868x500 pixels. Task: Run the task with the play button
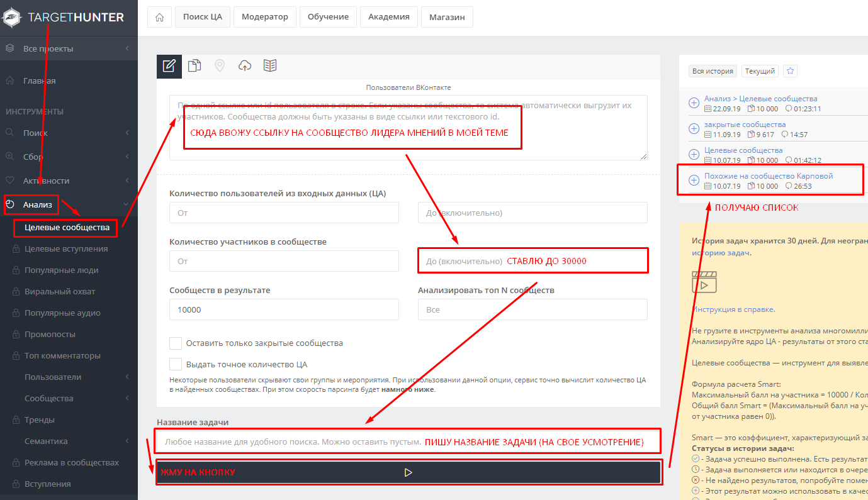409,472
